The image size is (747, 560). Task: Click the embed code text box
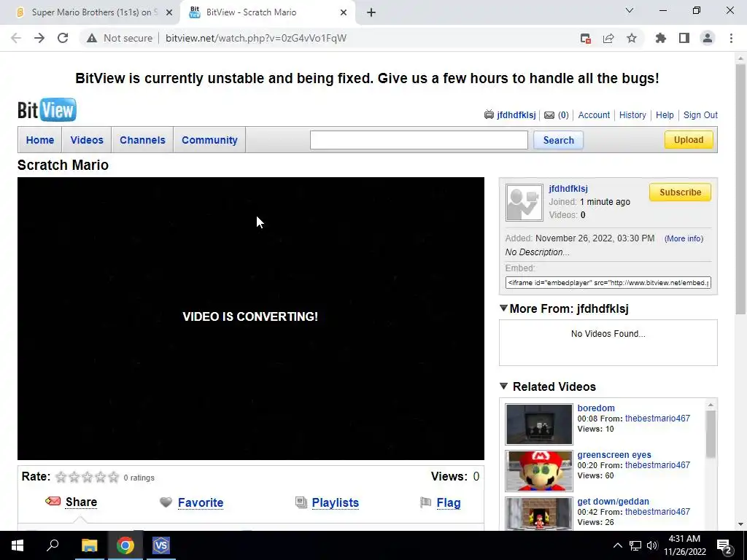pyautogui.click(x=608, y=283)
